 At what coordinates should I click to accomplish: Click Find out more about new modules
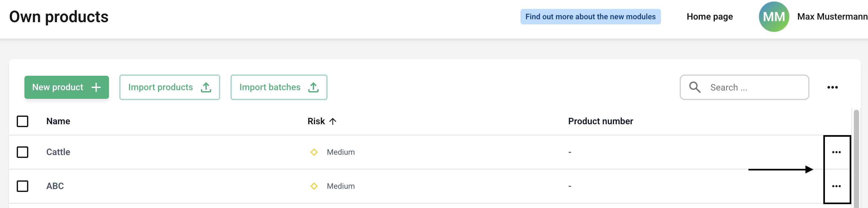point(590,16)
